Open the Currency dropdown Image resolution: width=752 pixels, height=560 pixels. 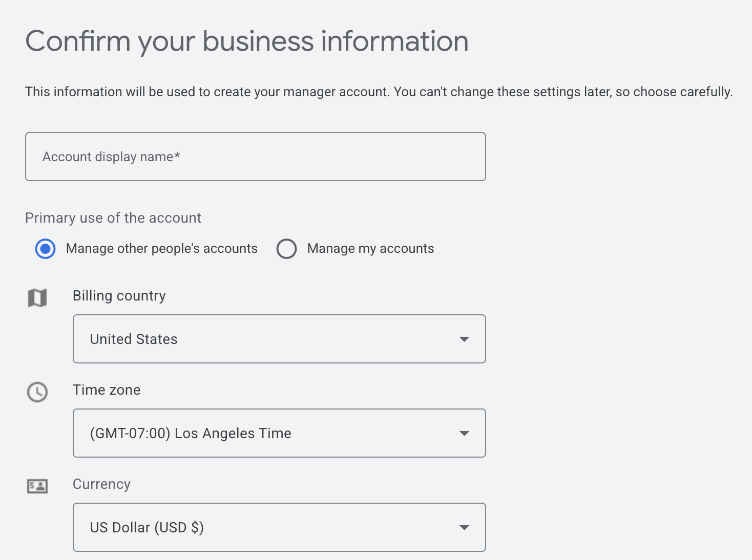(x=279, y=527)
